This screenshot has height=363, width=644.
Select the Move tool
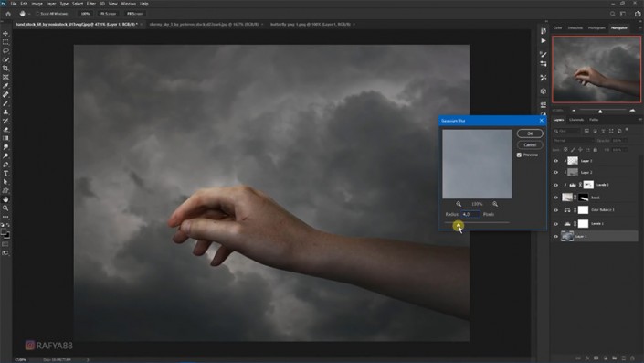click(5, 33)
